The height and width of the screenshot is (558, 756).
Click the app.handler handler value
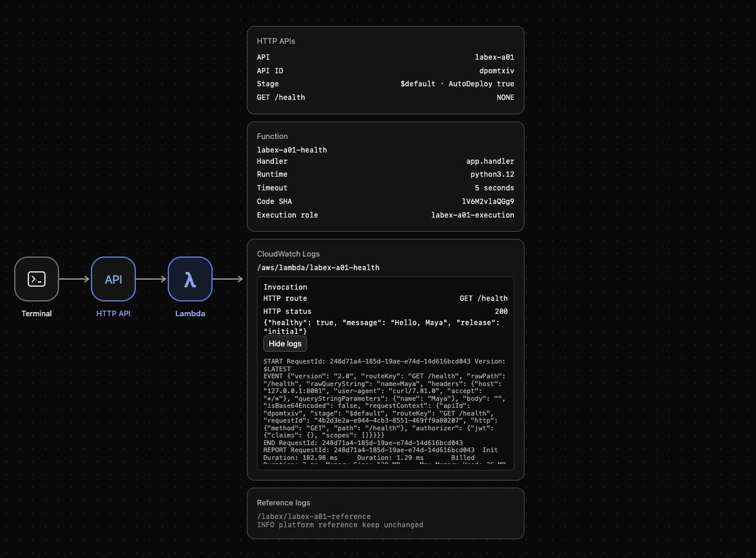click(x=490, y=161)
